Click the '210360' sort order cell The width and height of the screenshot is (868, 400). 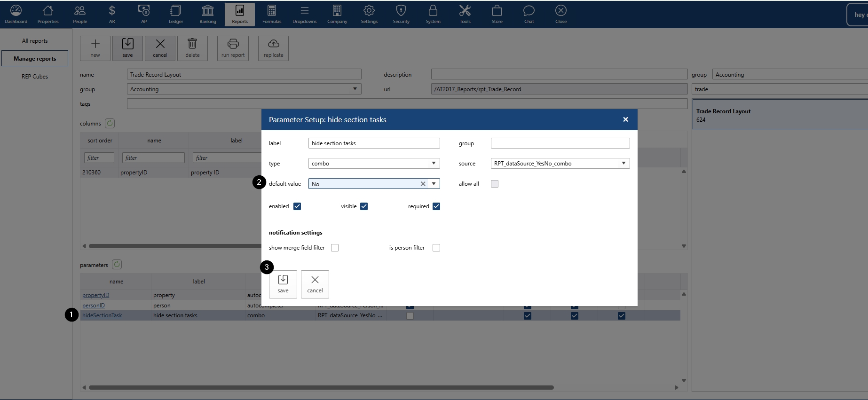pos(99,173)
